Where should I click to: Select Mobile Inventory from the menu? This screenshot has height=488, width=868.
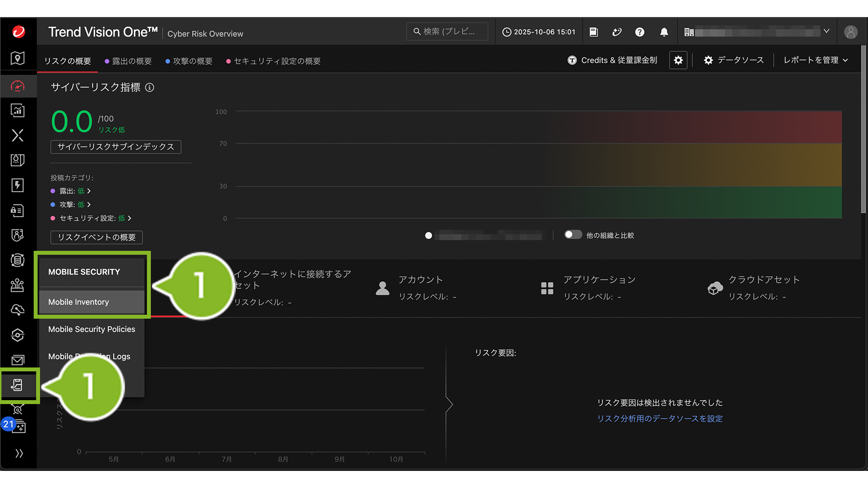point(79,302)
